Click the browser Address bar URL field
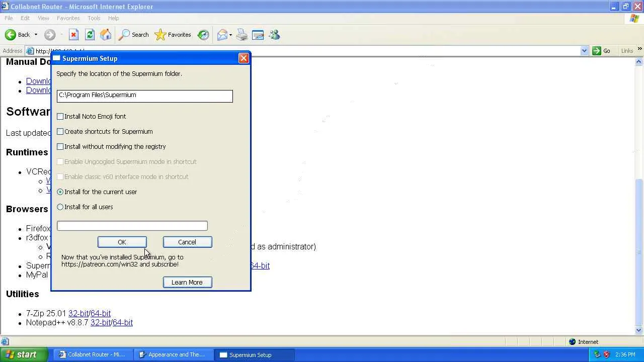Viewport: 644px width, 362px height. pyautogui.click(x=307, y=51)
